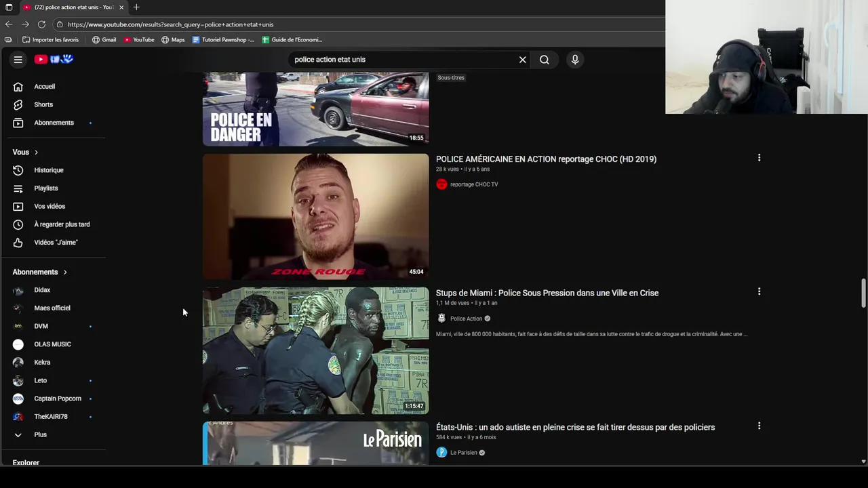Viewport: 868px width, 488px height.
Task: Click the site info lock icon
Action: tap(60, 24)
